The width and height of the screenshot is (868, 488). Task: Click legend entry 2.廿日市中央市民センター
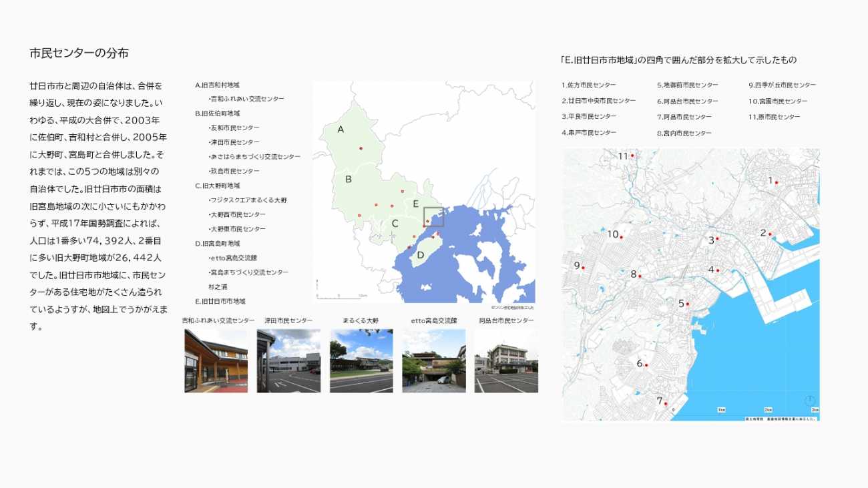(x=598, y=101)
